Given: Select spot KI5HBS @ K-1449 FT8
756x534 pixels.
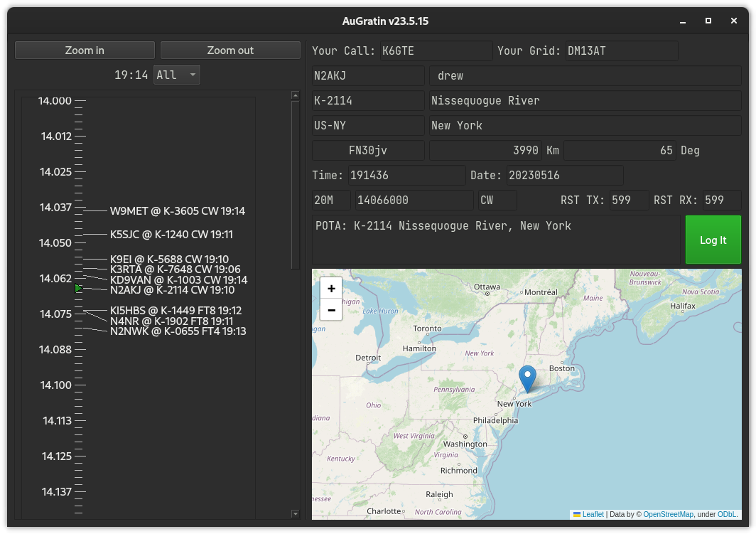Looking at the screenshot, I should click(x=176, y=311).
